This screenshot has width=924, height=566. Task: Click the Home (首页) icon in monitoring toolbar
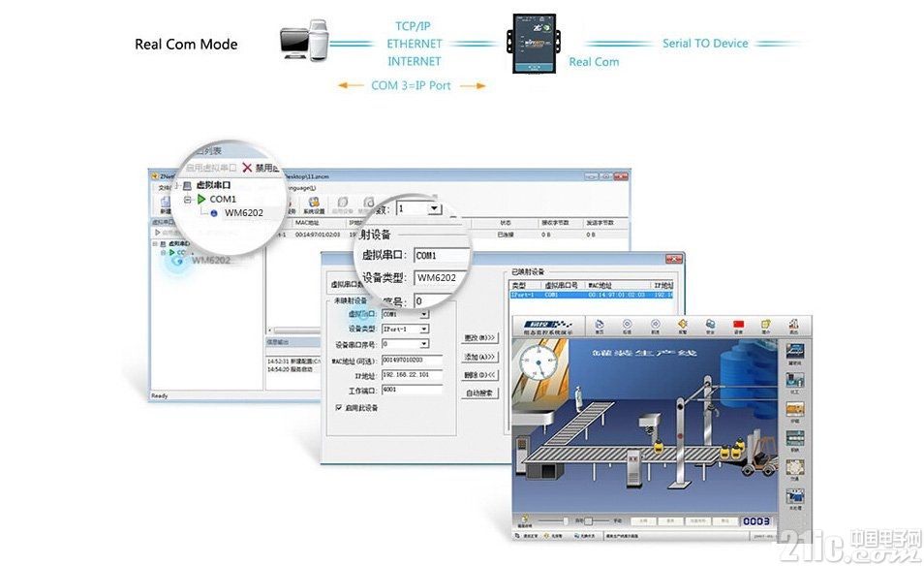pyautogui.click(x=600, y=325)
